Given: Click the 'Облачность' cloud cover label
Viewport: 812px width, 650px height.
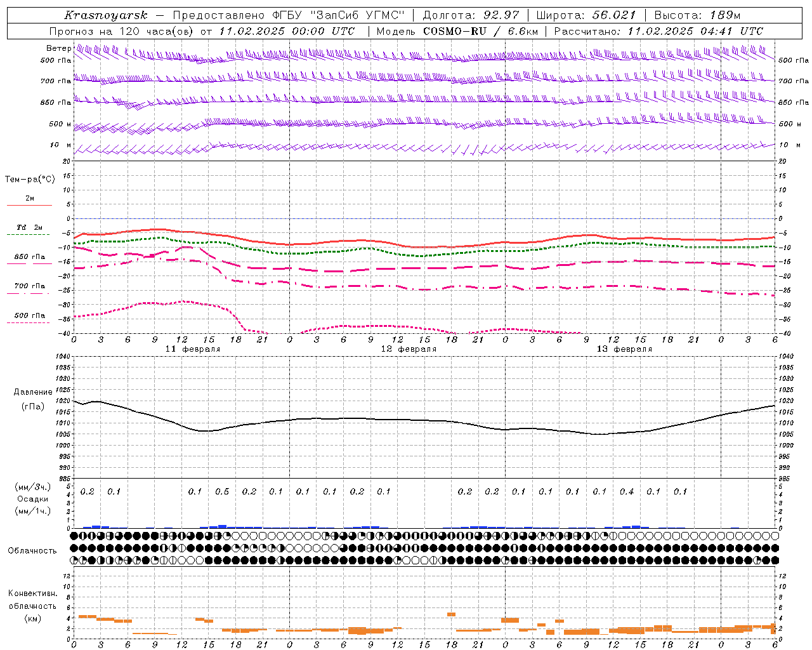Looking at the screenshot, I should pyautogui.click(x=32, y=551).
